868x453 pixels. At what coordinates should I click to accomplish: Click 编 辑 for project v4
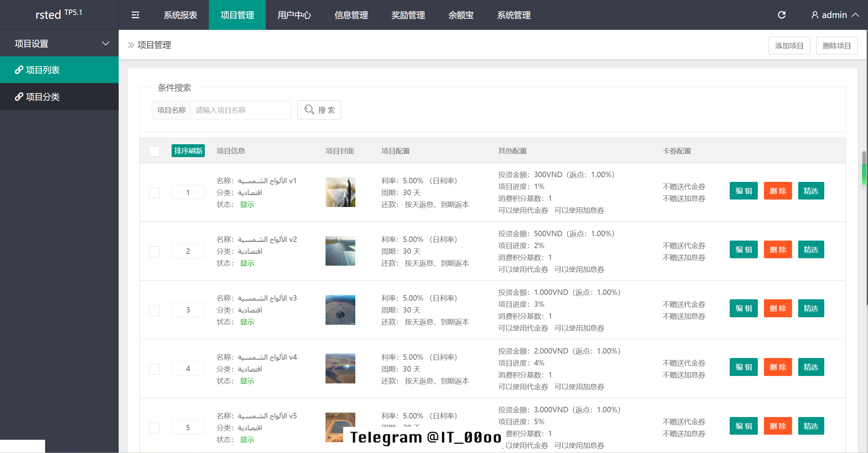(x=744, y=367)
